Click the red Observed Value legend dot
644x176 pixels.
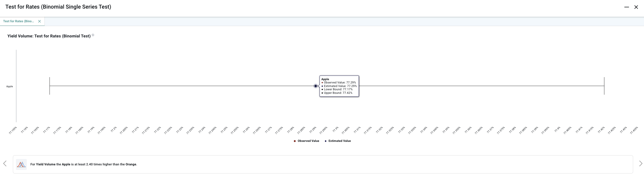(295, 141)
